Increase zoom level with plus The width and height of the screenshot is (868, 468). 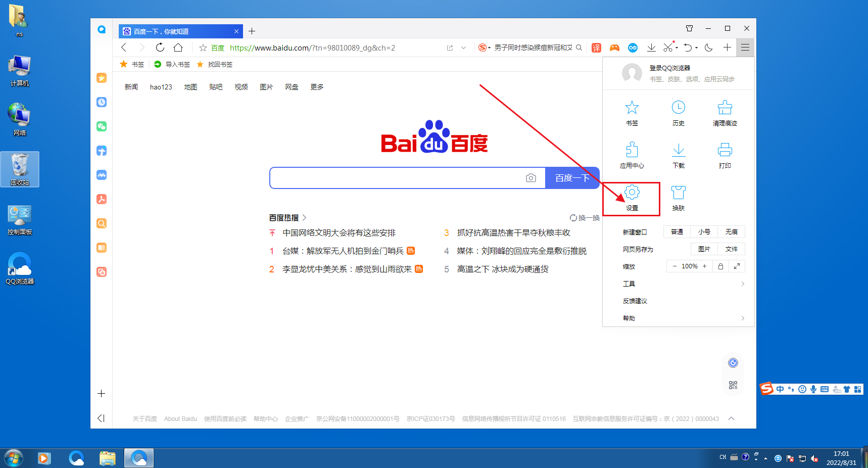704,266
